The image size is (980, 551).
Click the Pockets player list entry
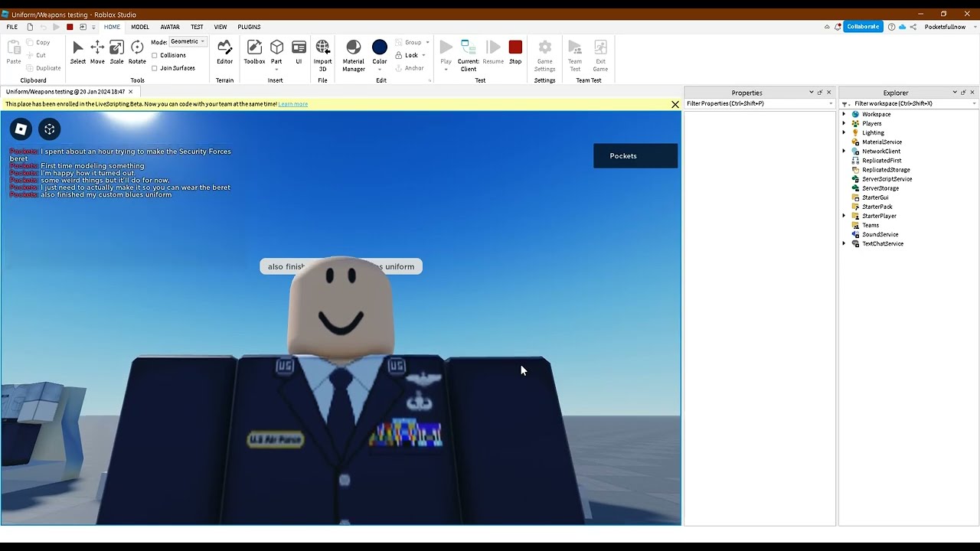tap(635, 155)
